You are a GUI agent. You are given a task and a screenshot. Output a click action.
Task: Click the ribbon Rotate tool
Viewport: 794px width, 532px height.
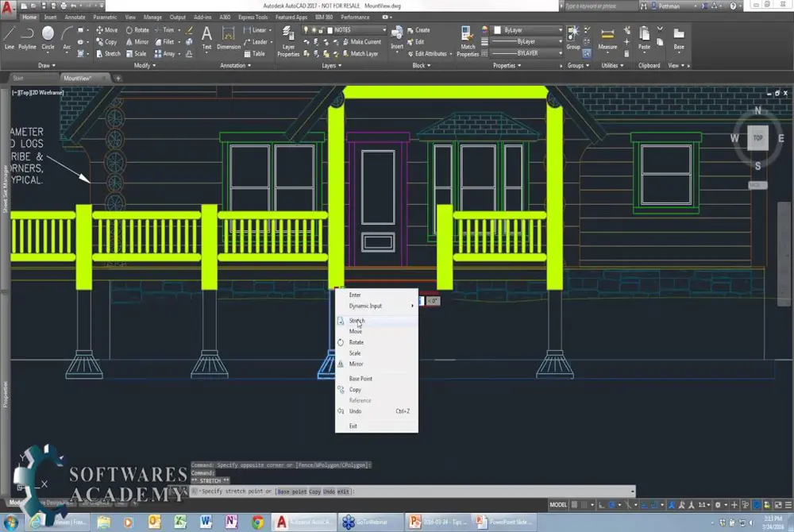[137, 30]
